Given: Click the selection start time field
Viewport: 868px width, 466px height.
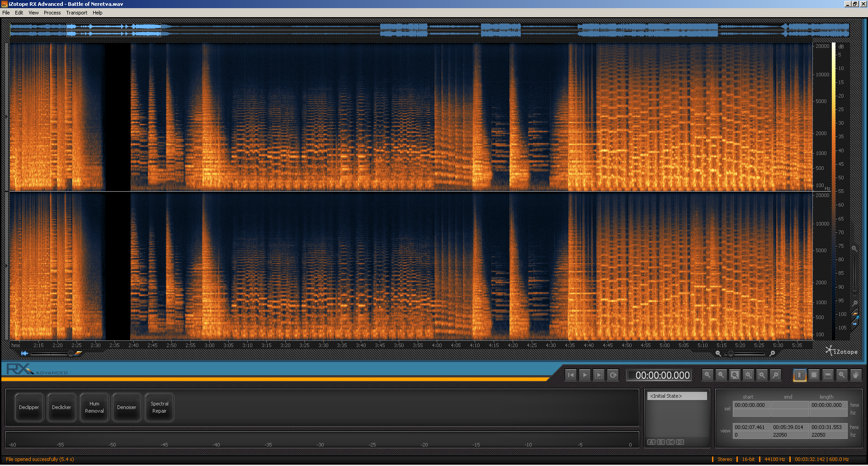Looking at the screenshot, I should click(751, 405).
